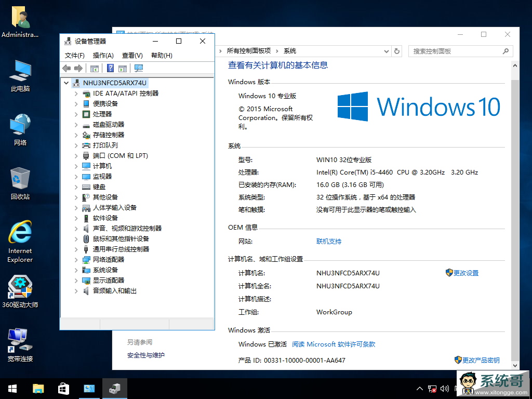Expand the 其他设备 node
The image size is (532, 399).
[76, 197]
